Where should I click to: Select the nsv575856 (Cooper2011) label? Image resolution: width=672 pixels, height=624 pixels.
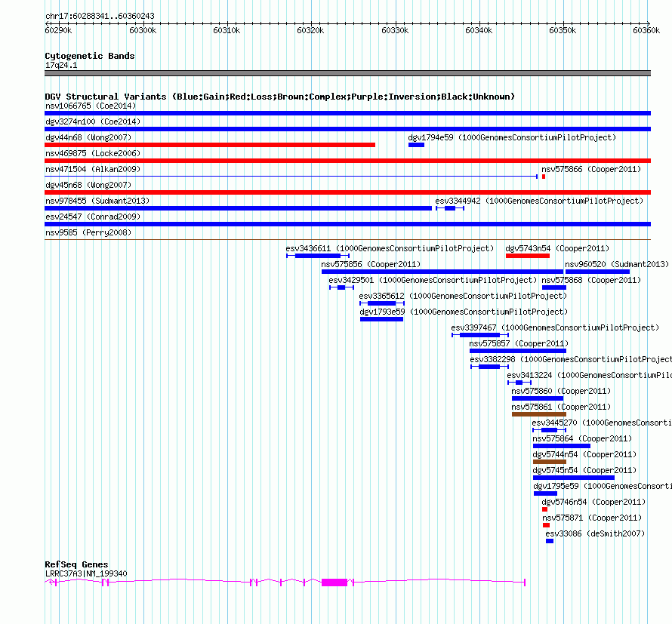click(371, 264)
